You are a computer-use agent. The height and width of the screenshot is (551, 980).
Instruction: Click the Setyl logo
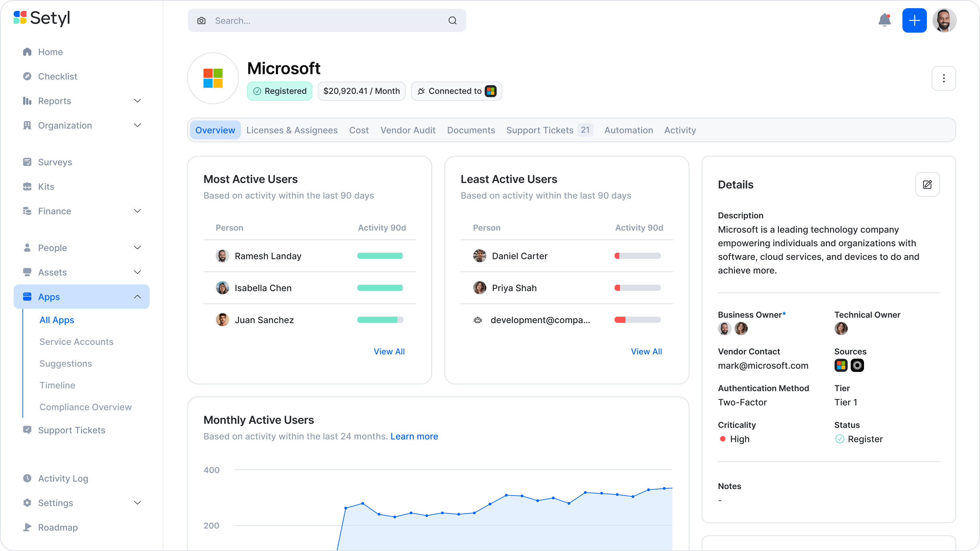pos(41,18)
